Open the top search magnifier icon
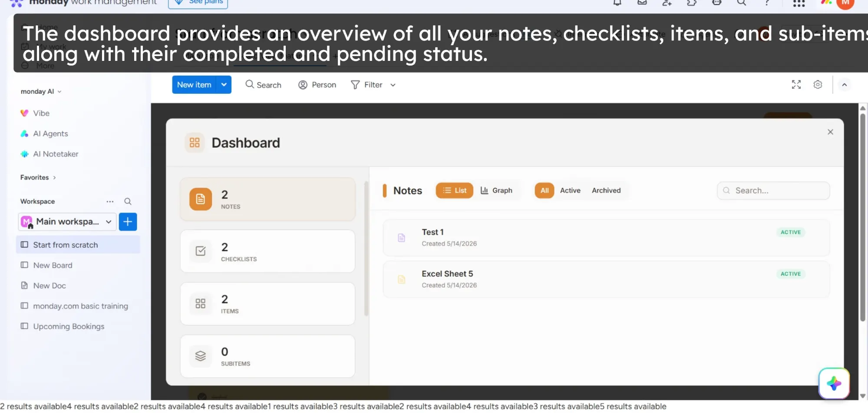Image resolution: width=868 pixels, height=413 pixels. [742, 3]
